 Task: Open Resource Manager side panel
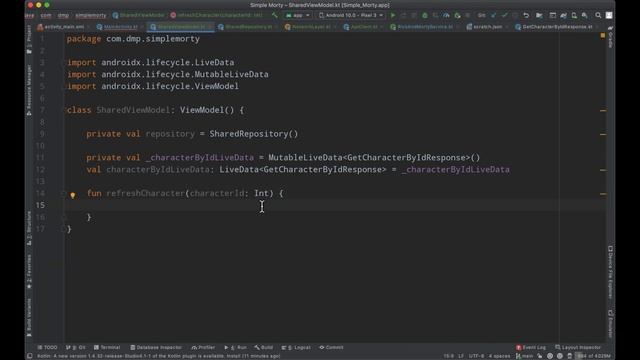tap(29, 90)
